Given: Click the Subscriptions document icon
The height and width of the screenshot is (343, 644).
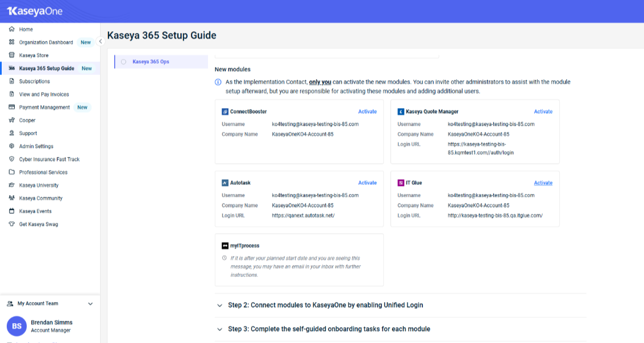Looking at the screenshot, I should click(11, 81).
